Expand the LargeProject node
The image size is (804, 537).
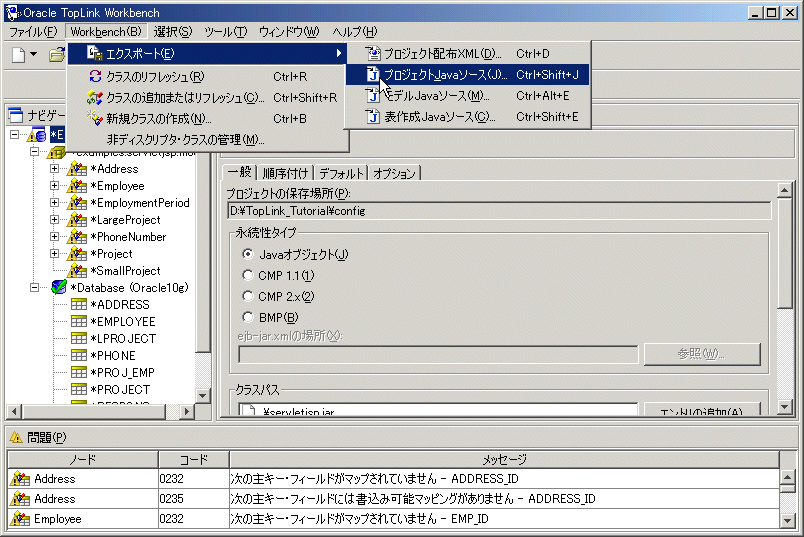point(54,219)
